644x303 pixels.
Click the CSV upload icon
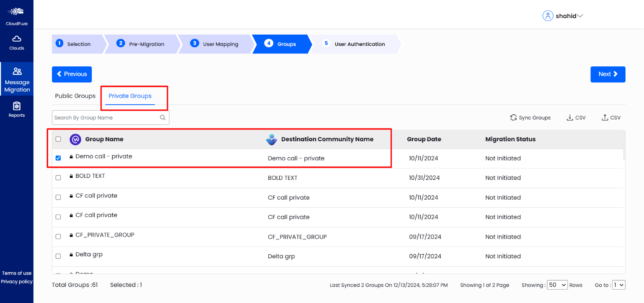[605, 117]
